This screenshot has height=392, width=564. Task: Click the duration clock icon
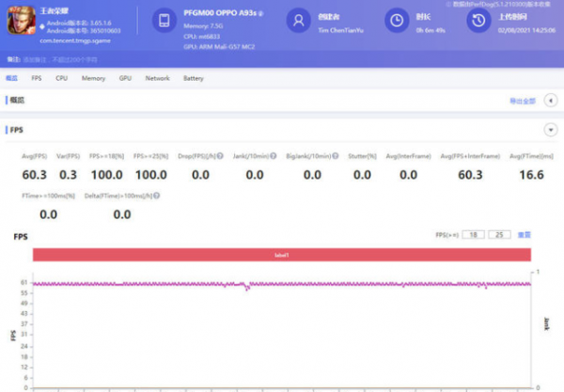click(397, 21)
